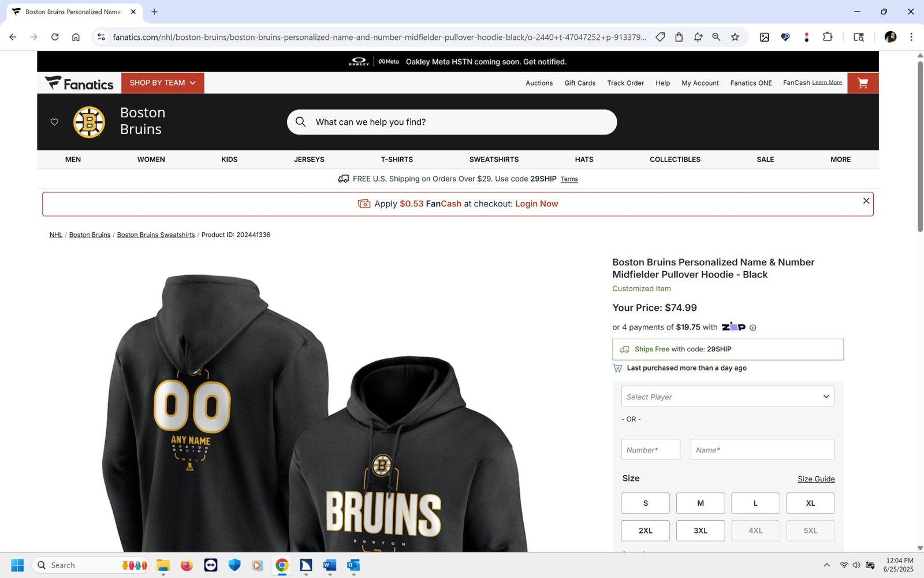Focus the site search box
The image size is (924, 578).
point(452,122)
